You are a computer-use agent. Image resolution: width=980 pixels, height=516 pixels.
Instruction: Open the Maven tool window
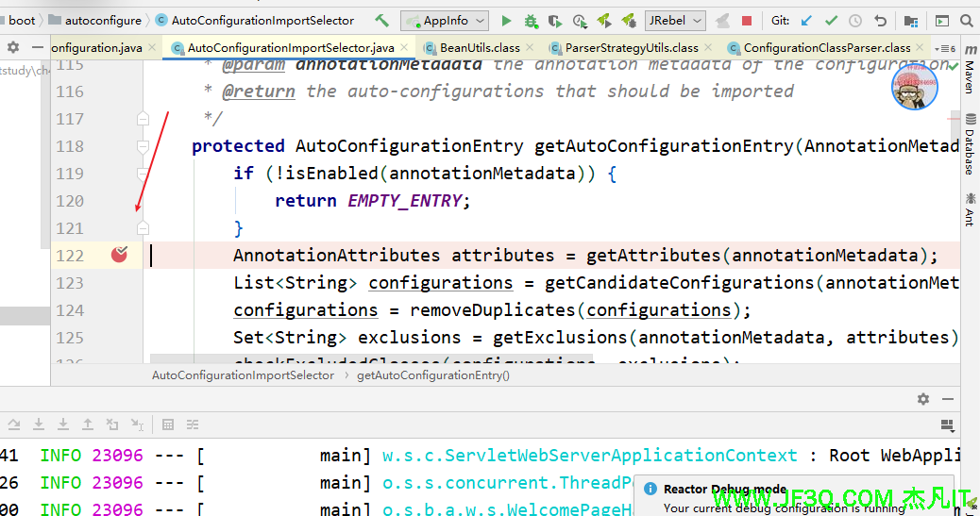click(970, 77)
